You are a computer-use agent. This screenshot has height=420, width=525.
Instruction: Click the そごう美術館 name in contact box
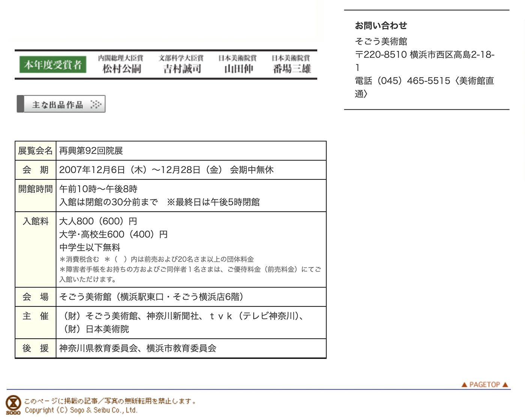(x=381, y=41)
